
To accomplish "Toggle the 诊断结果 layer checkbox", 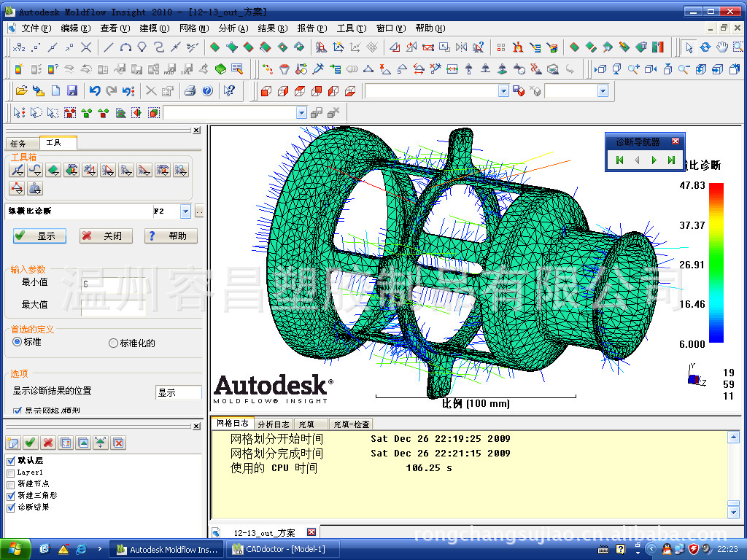I will click(x=11, y=508).
